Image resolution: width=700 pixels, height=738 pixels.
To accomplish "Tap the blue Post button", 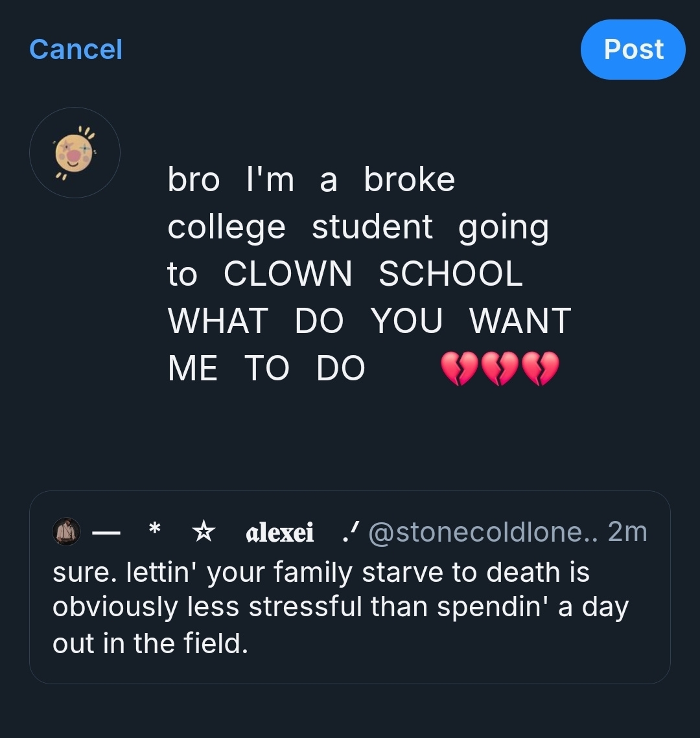I will [x=633, y=49].
